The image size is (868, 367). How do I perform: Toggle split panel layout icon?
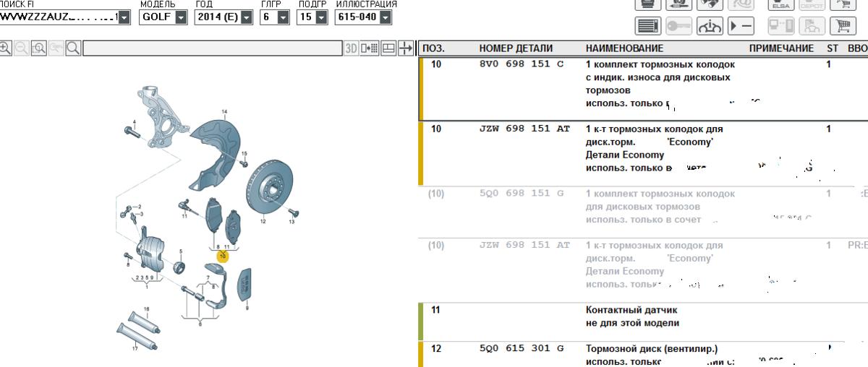click(x=388, y=48)
